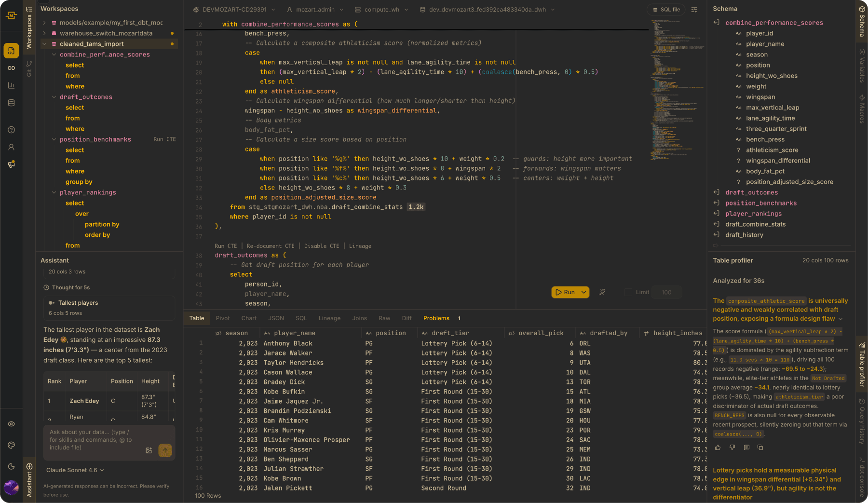This screenshot has width=868, height=503.
Task: Copy the profiler insight text
Action: (760, 448)
